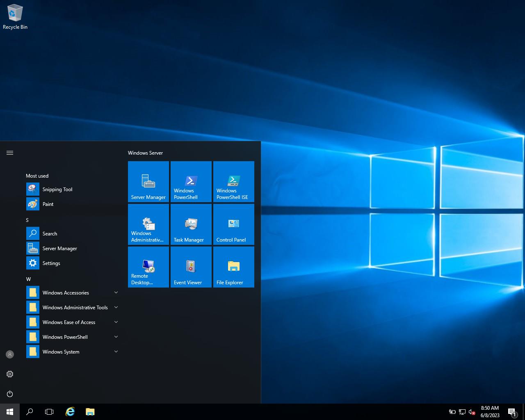Screen dimensions: 525x420
Task: Open the user account button
Action: pyautogui.click(x=10, y=354)
